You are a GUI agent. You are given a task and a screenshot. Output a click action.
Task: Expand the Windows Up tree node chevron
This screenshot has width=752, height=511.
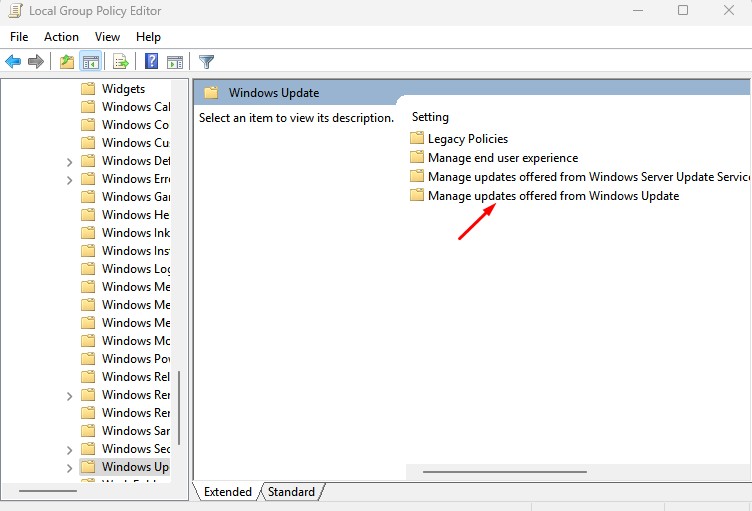70,468
